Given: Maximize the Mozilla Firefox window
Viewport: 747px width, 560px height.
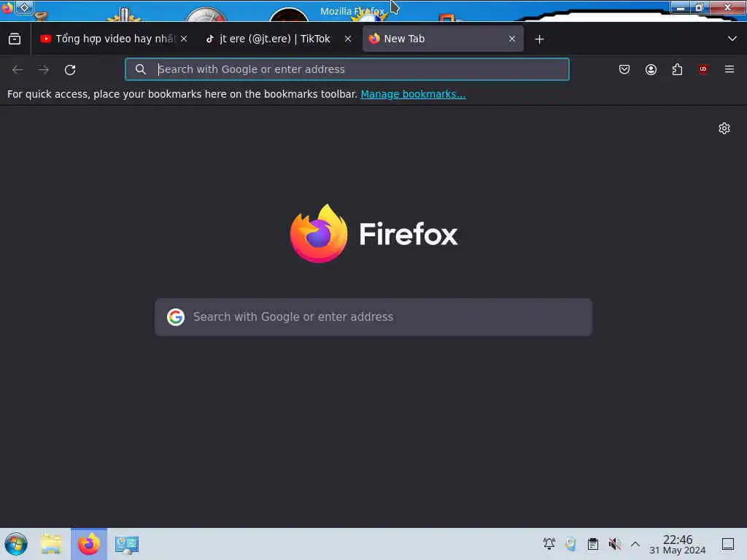Looking at the screenshot, I should pos(700,7).
